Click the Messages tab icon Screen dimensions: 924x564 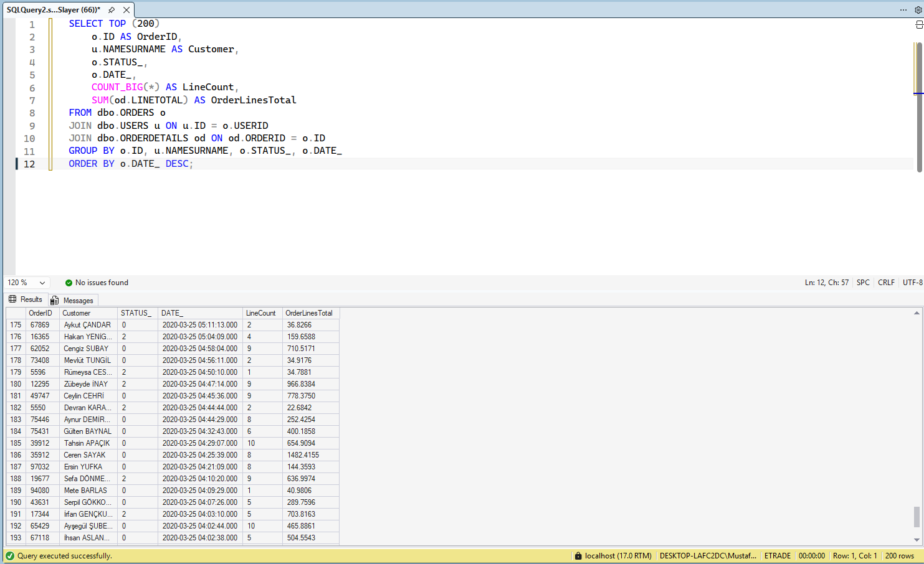pos(55,301)
